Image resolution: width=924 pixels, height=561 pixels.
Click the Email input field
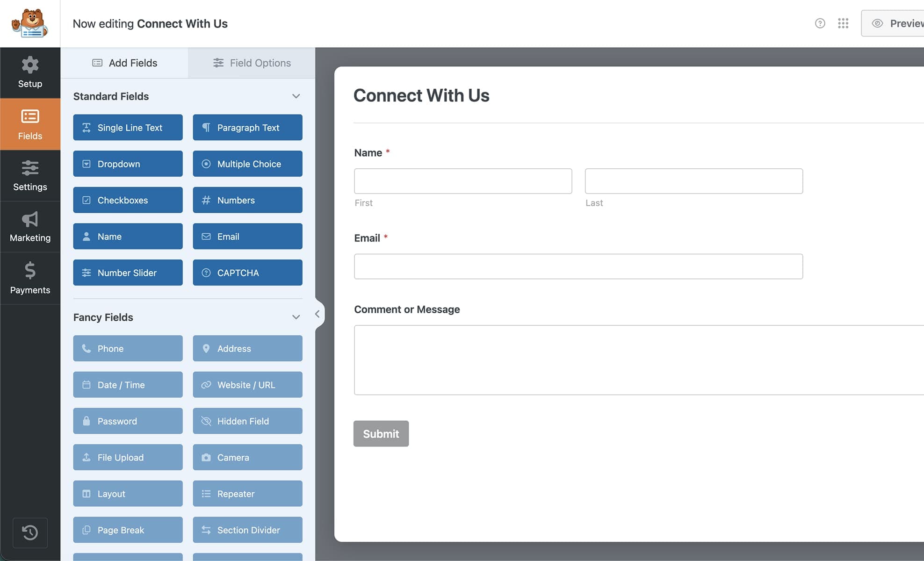coord(578,266)
